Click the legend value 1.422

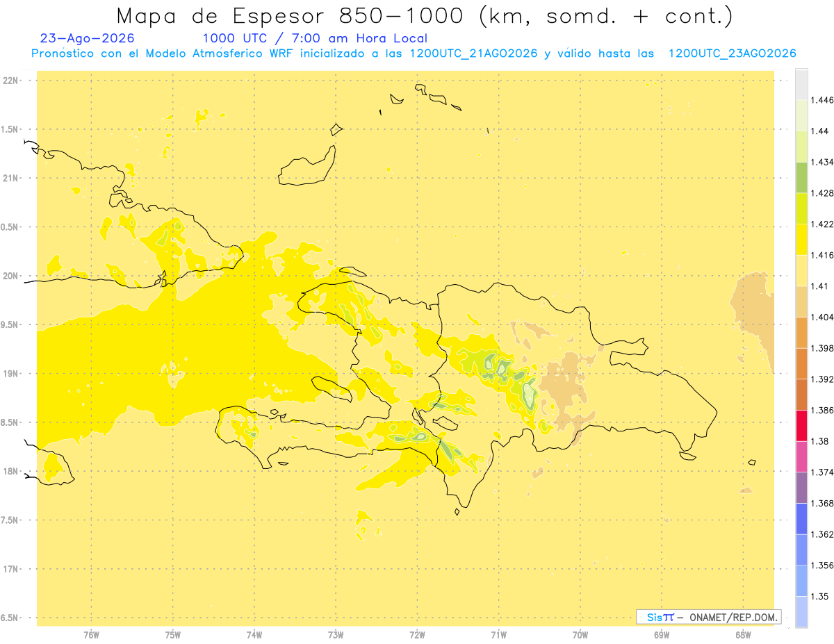[x=824, y=224]
